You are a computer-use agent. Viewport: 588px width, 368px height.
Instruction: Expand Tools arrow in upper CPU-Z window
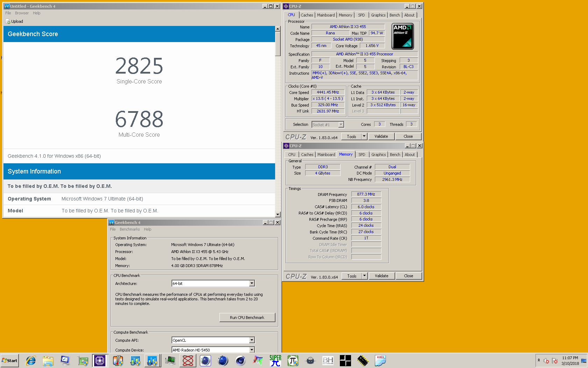pos(364,136)
